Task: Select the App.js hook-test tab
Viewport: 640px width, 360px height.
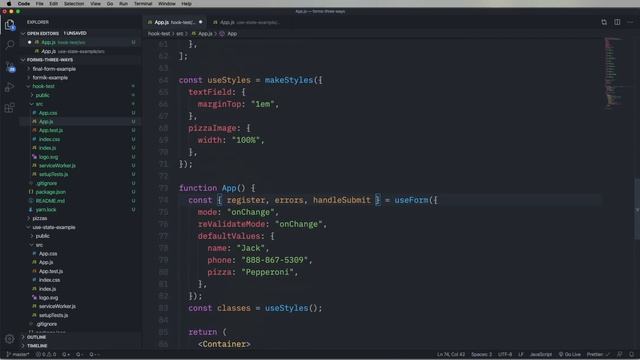Action: 175,22
